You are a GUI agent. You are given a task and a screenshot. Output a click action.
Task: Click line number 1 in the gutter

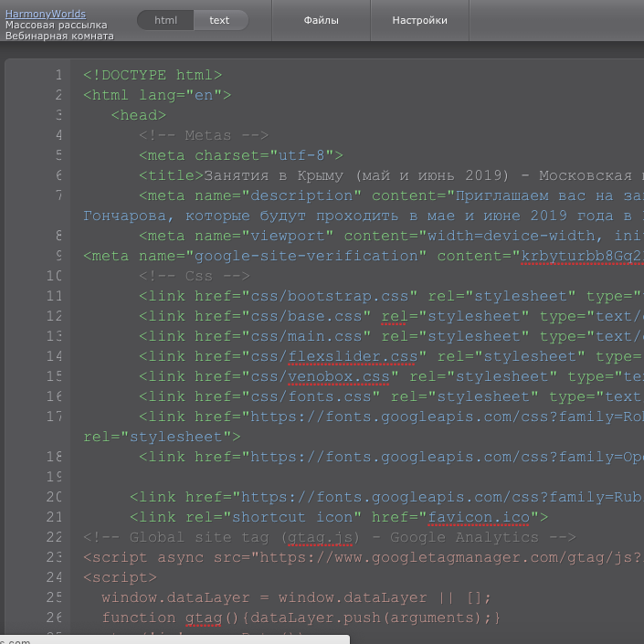point(58,75)
